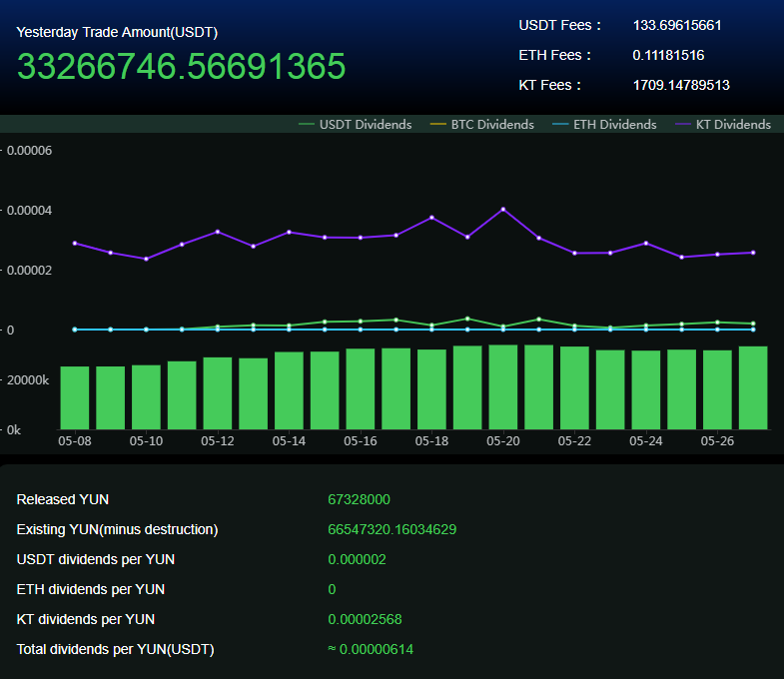784x679 pixels.
Task: Click the KT dividends per YUN label
Action: [x=86, y=619]
